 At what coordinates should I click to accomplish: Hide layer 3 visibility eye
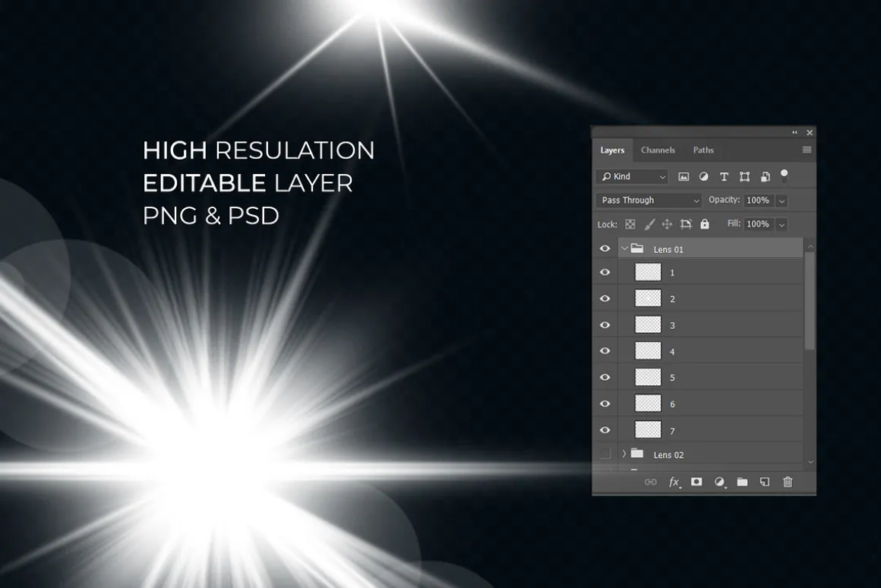point(605,325)
